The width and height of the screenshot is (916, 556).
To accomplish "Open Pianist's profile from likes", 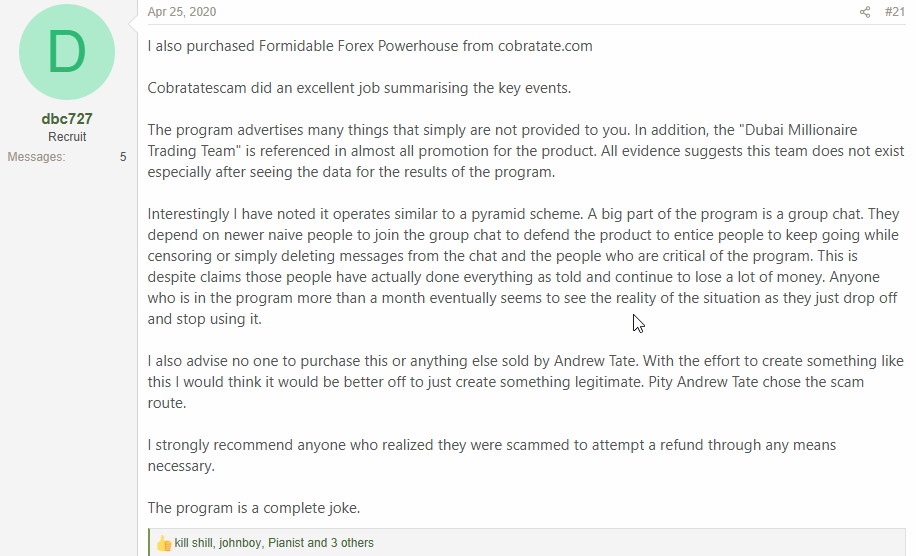I will [x=286, y=543].
